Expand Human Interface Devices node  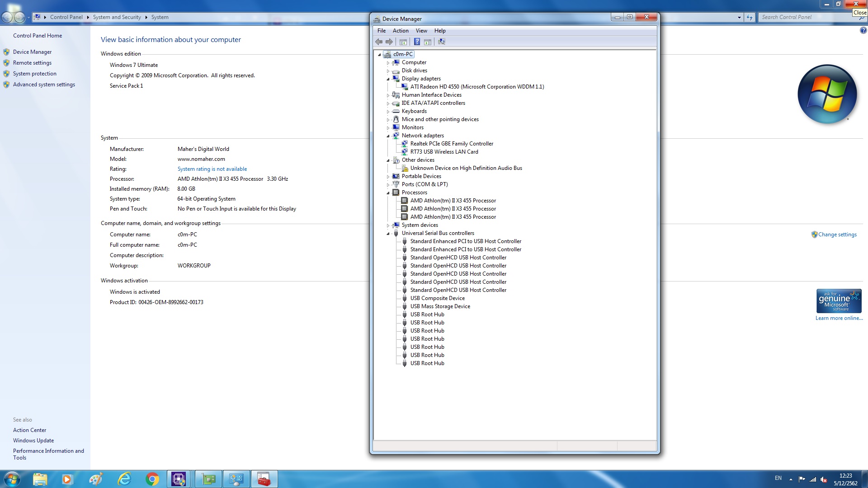[388, 95]
